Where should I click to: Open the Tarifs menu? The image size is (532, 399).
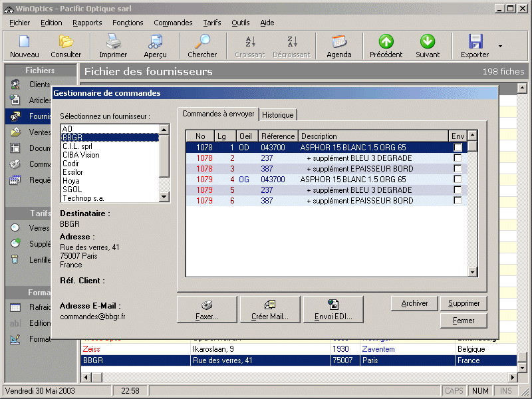click(x=212, y=23)
